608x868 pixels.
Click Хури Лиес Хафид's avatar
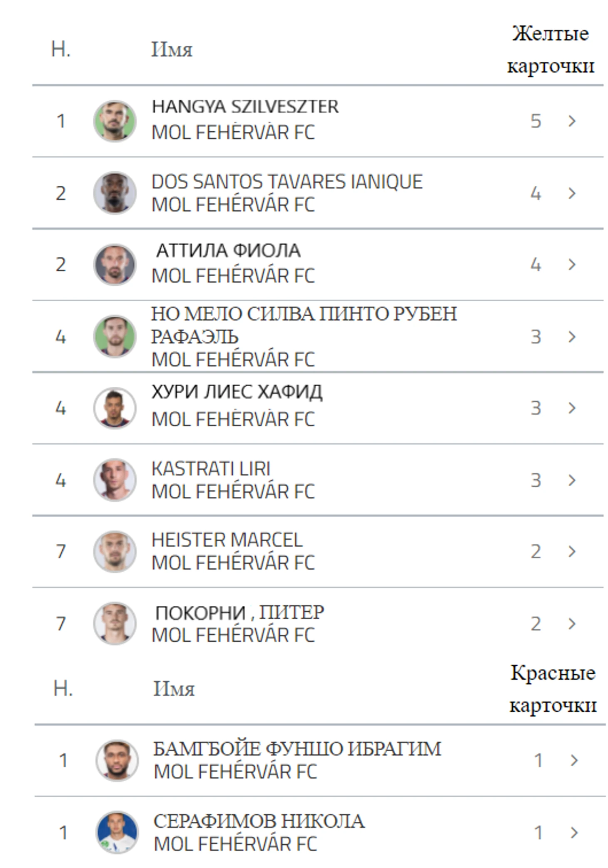[x=115, y=408]
